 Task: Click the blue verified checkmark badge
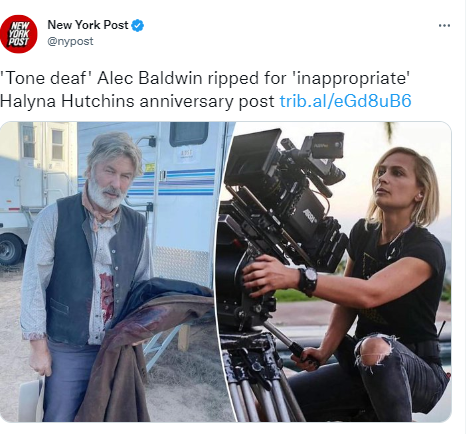[x=138, y=26]
